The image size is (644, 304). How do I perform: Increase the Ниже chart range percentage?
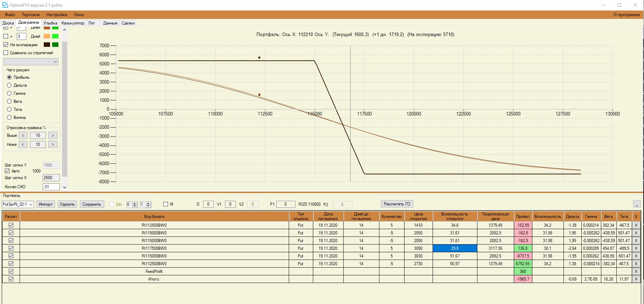pos(53,144)
